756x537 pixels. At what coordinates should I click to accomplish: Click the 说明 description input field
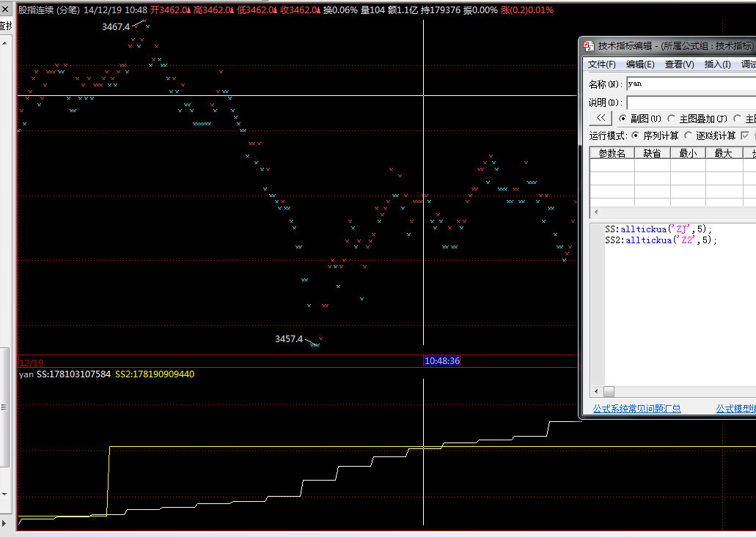point(689,103)
